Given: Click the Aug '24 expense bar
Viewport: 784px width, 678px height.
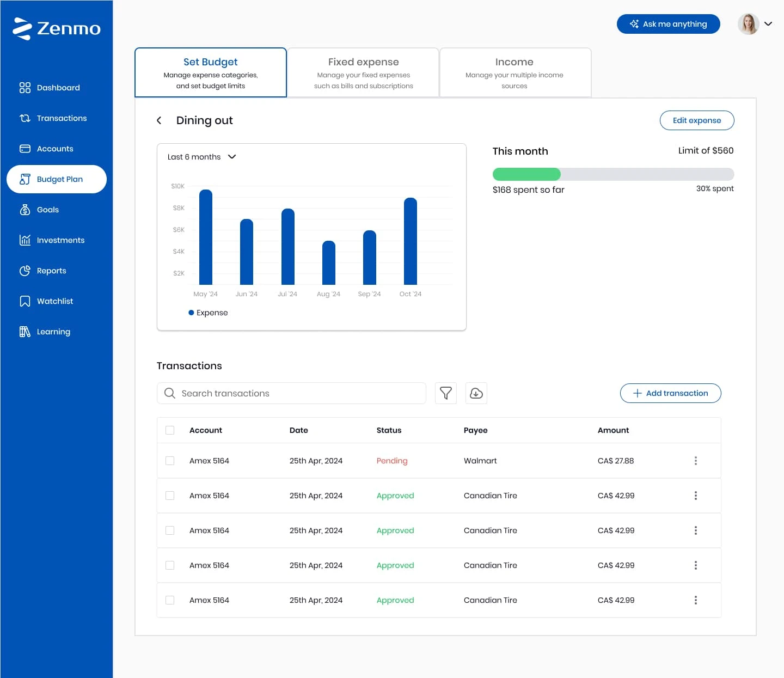Looking at the screenshot, I should (329, 263).
